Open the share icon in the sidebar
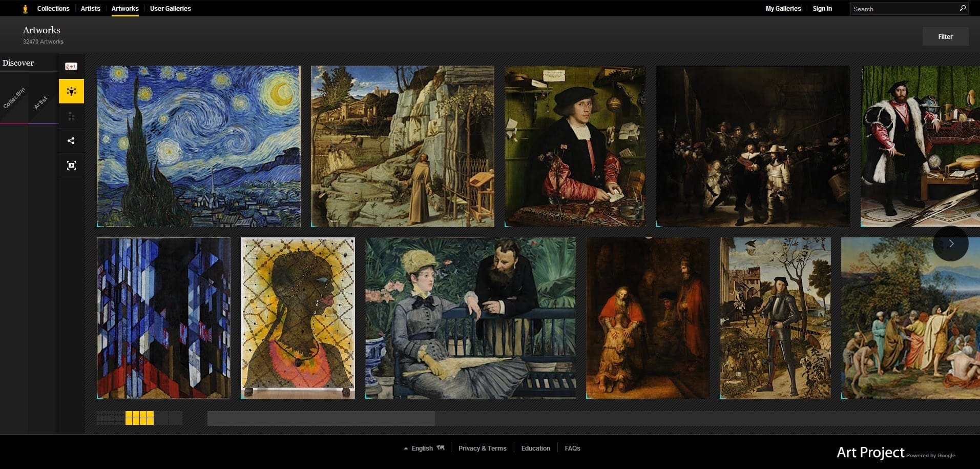 [x=71, y=141]
